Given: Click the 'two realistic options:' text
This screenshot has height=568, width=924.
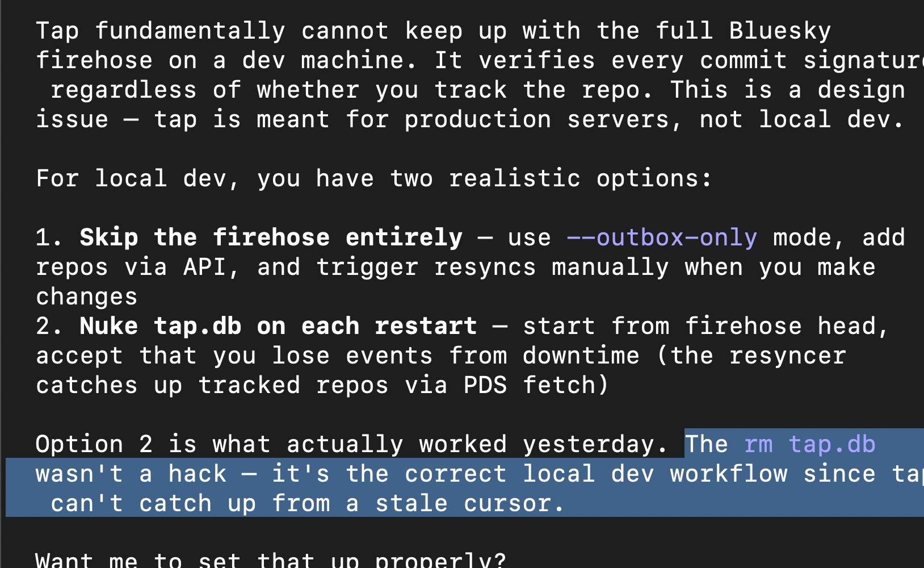Looking at the screenshot, I should pos(550,178).
